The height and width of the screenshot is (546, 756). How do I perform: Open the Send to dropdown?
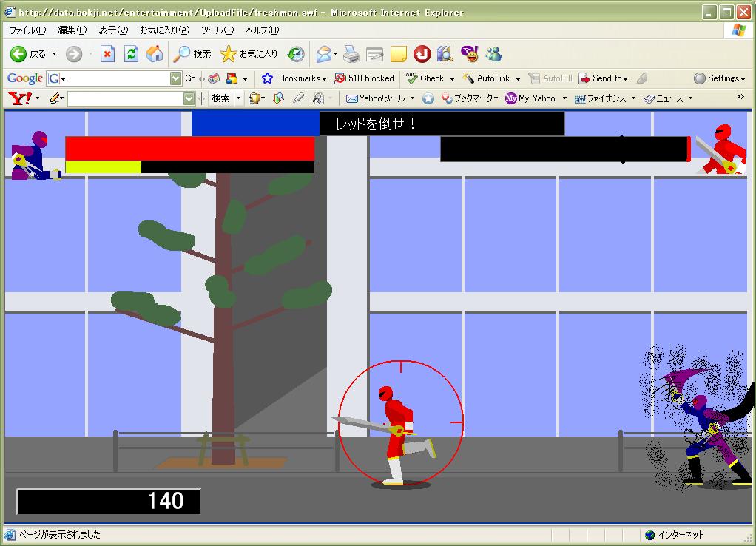click(x=603, y=78)
